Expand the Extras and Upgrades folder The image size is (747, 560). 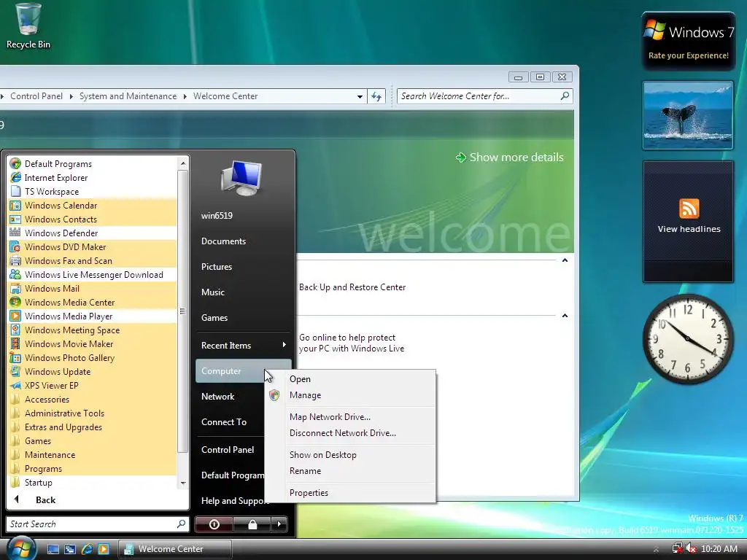coord(63,427)
